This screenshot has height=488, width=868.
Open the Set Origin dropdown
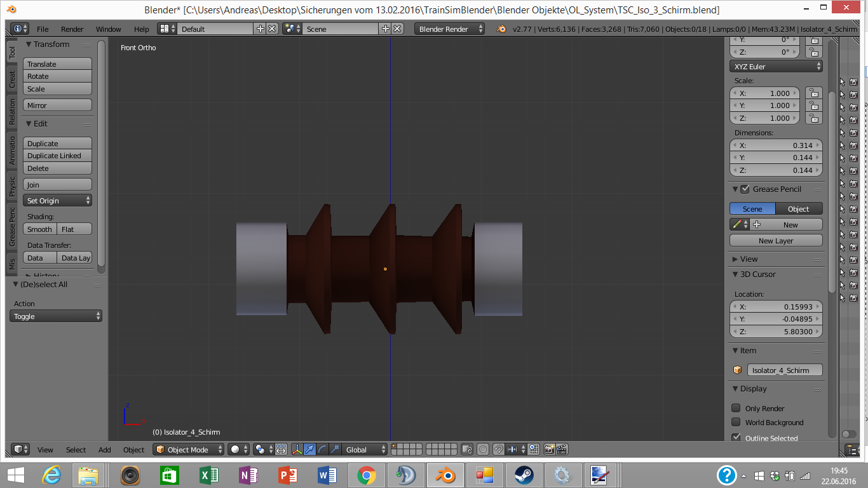point(58,200)
